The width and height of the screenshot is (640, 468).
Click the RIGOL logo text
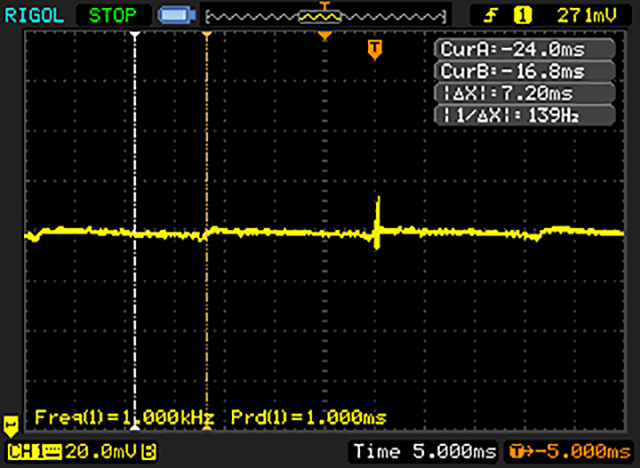pyautogui.click(x=34, y=16)
